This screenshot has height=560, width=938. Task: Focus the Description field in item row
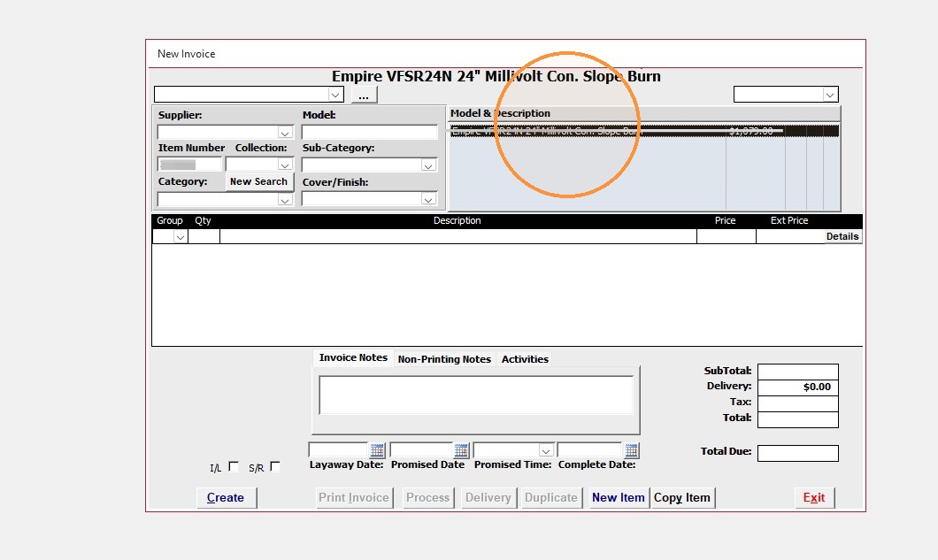(458, 237)
